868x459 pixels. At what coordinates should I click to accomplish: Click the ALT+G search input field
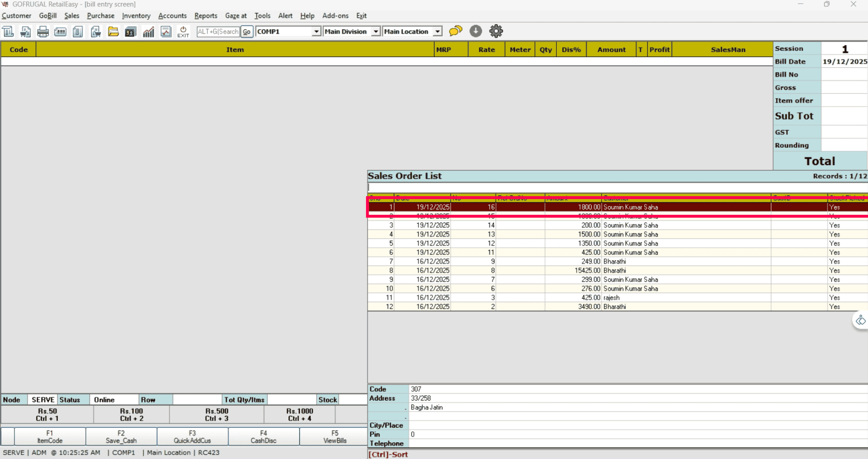tap(218, 32)
